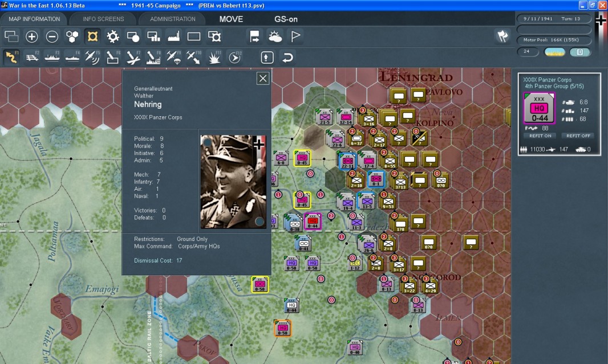Click the F11 explosion attack icon
The image size is (608, 364).
[x=214, y=57]
